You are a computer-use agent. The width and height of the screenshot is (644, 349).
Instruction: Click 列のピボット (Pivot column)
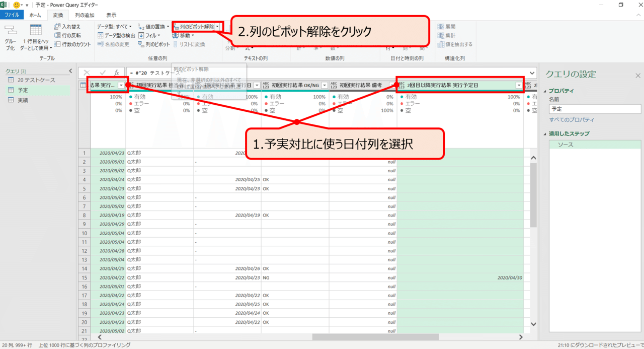pos(154,44)
